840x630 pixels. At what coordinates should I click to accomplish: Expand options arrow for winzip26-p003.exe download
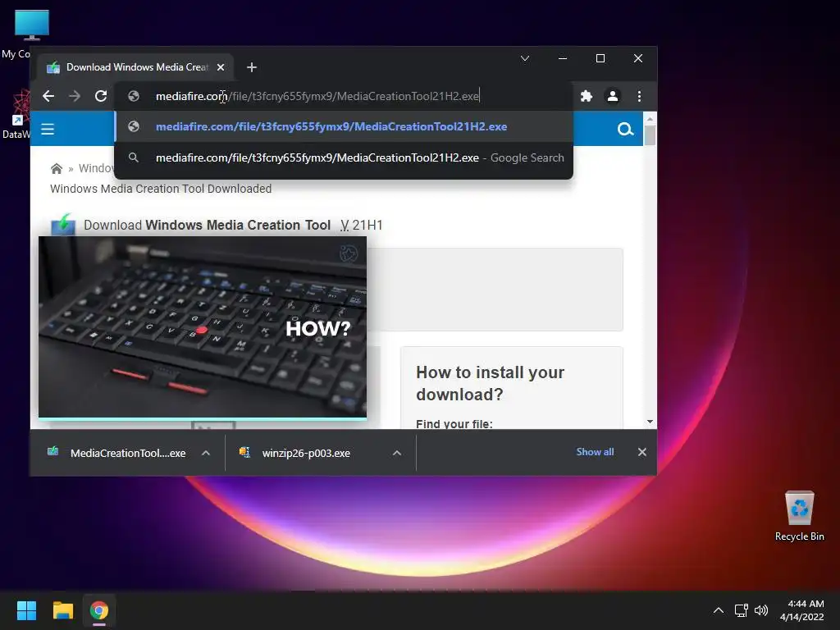397,453
